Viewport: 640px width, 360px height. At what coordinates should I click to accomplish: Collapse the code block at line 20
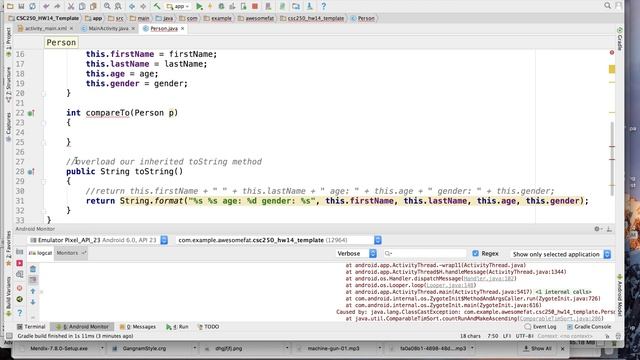tap(44, 93)
